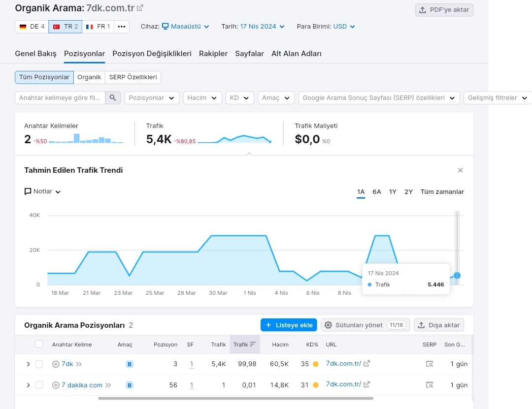Open the 7dk keyword link
Screen dimensions: 532x409
(67, 364)
